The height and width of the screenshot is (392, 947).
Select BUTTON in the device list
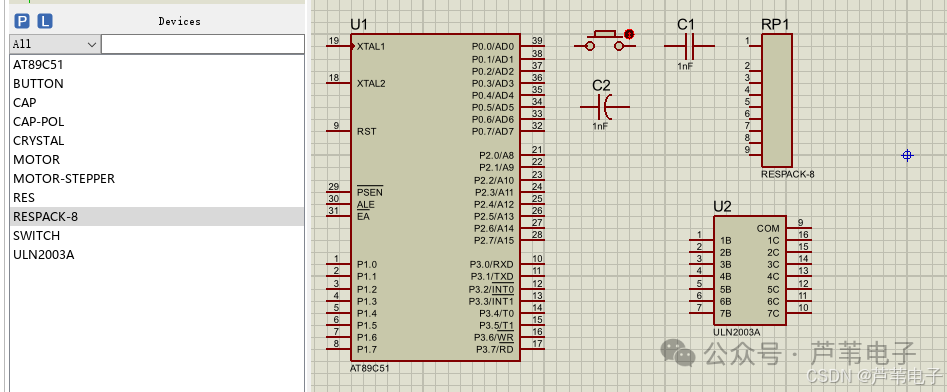point(157,83)
